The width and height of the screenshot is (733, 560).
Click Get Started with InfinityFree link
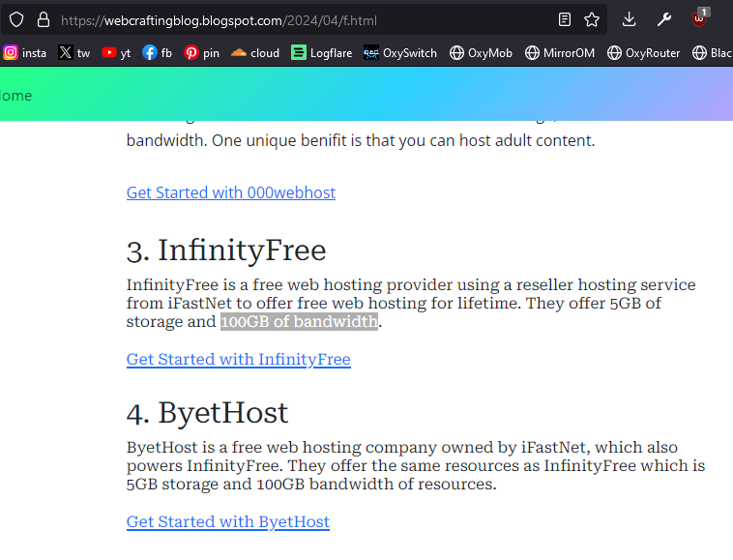(238, 359)
